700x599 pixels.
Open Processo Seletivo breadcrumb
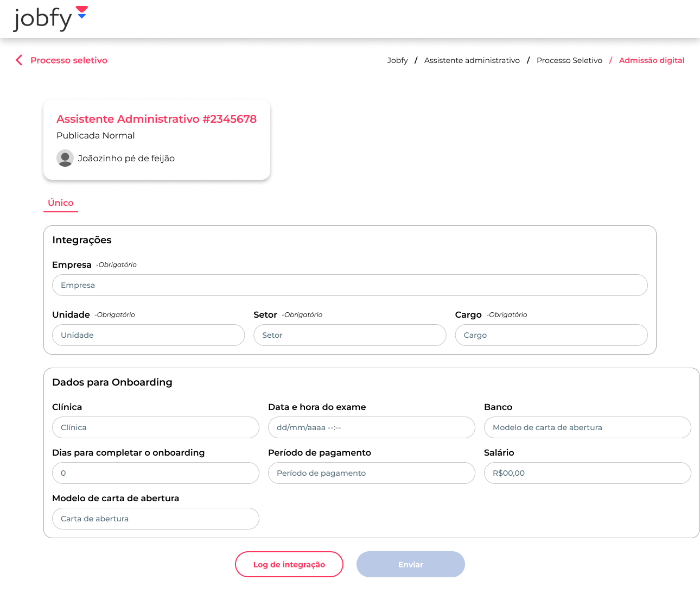569,60
